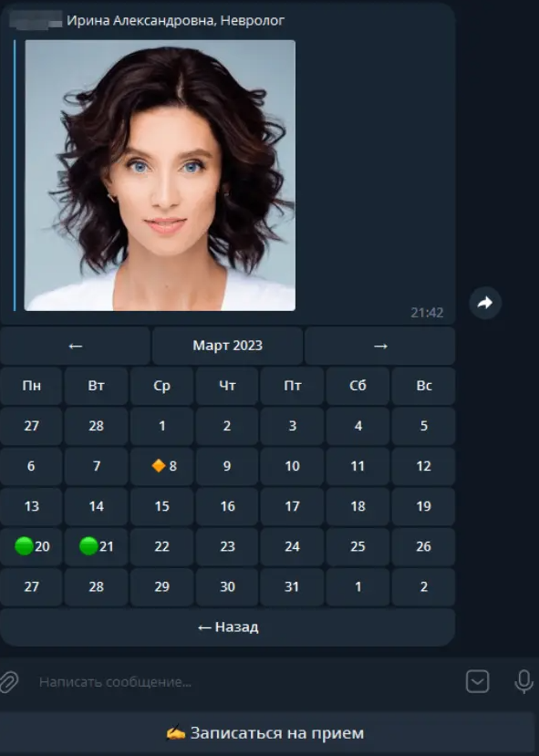Image resolution: width=539 pixels, height=756 pixels.
Task: Go to next month with right arrow
Action: coord(380,346)
